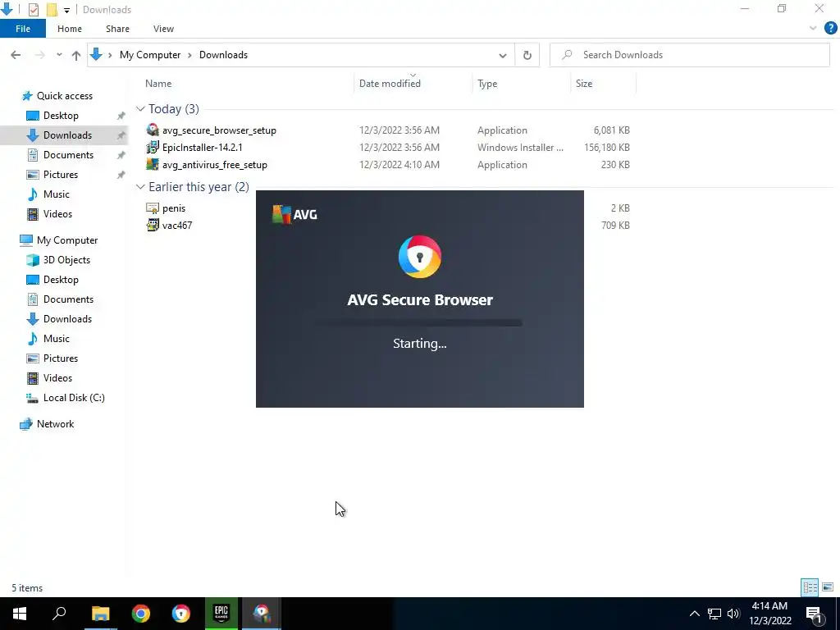Open the Share ribbon tab
Image resolution: width=840 pixels, height=630 pixels.
(117, 29)
